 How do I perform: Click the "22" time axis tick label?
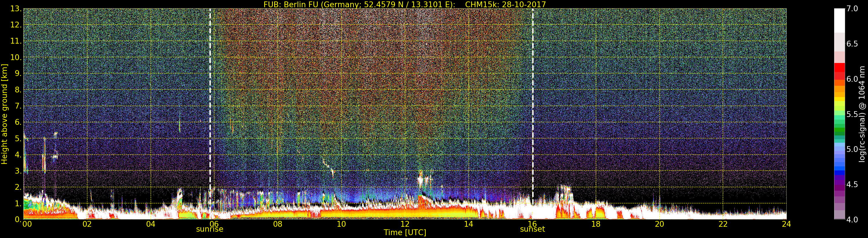pyautogui.click(x=723, y=224)
